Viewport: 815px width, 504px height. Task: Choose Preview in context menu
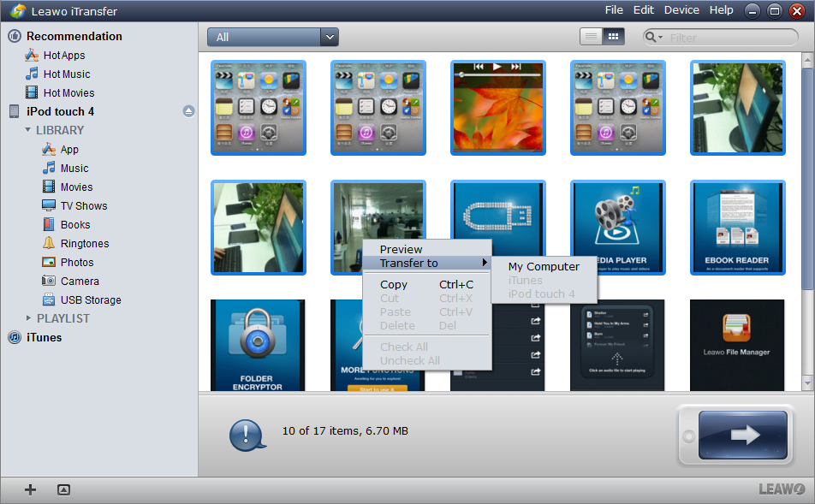point(401,249)
